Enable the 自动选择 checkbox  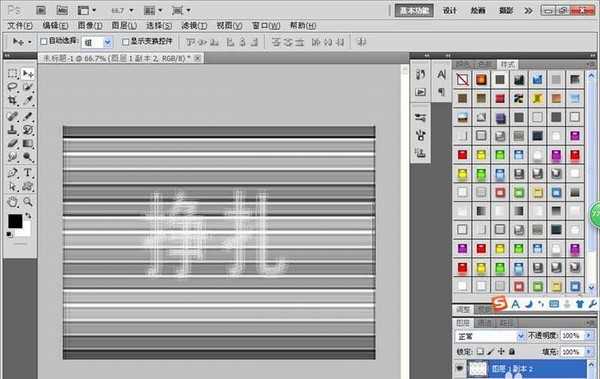point(44,41)
